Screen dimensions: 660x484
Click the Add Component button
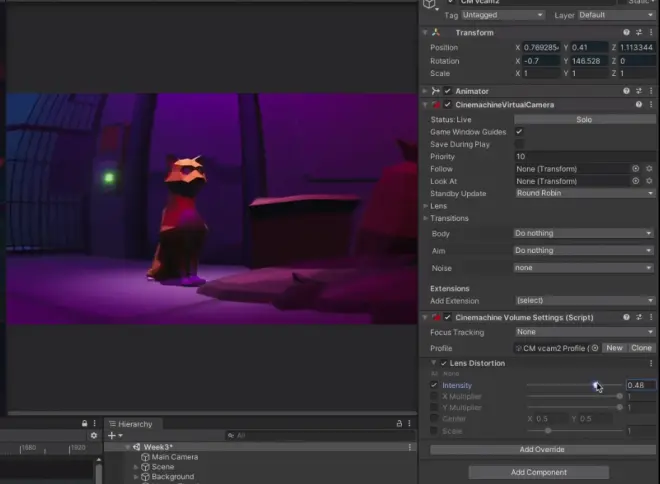[x=539, y=472]
